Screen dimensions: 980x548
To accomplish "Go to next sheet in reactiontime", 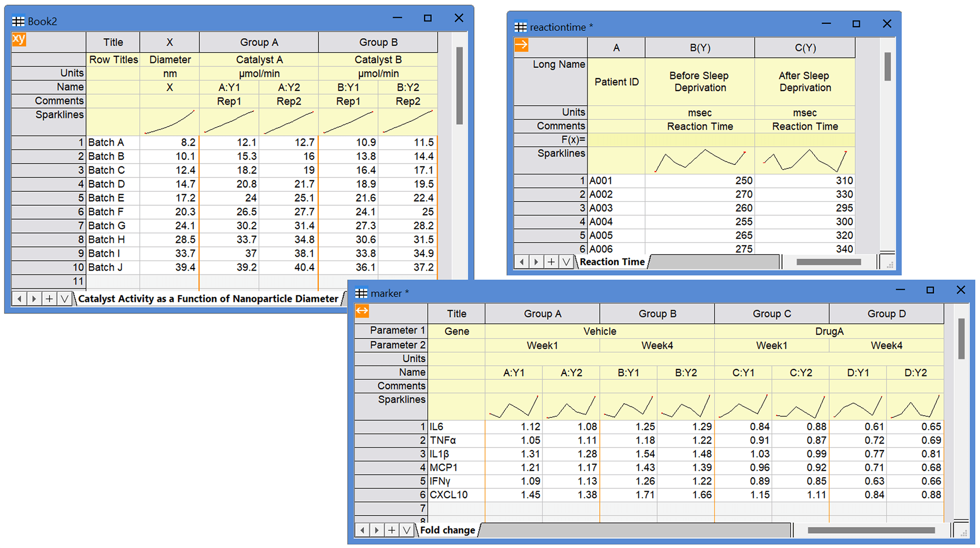I will tap(536, 262).
